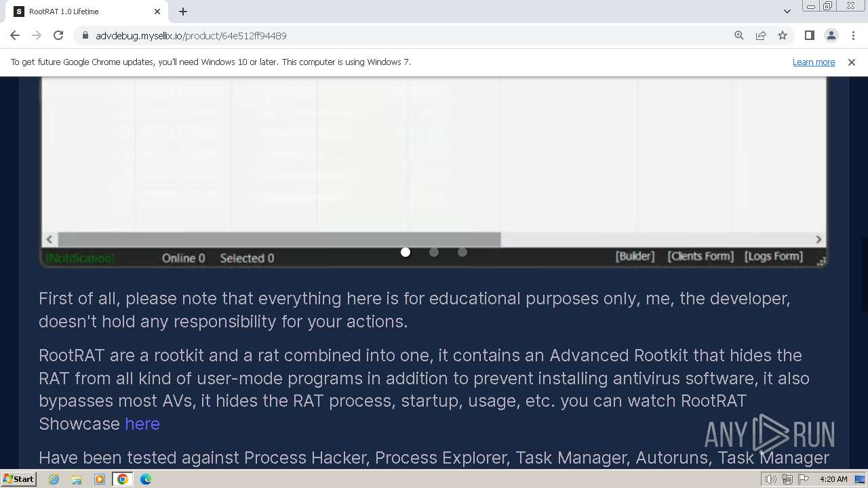Go forward to the next page
Viewport: 868px width, 488px height.
point(37,35)
